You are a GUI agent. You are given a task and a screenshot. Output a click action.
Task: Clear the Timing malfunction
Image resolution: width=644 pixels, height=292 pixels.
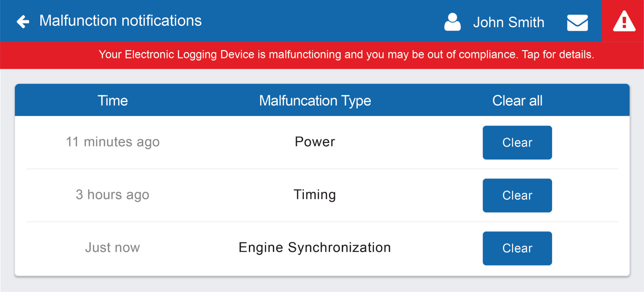(517, 195)
